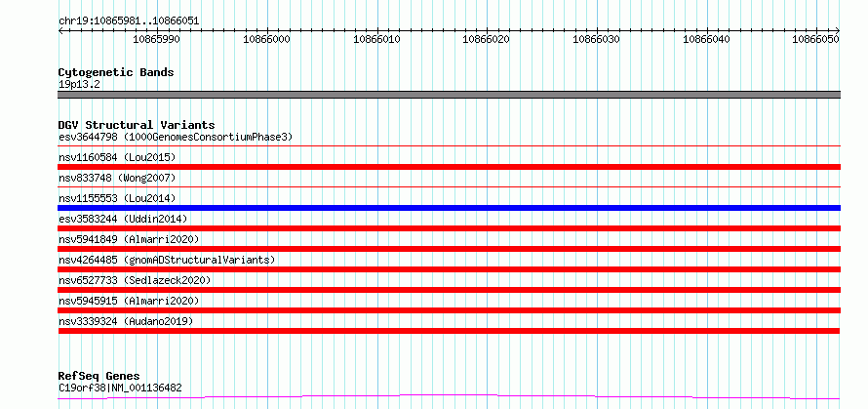Open variant nsv1160584 (Lou2015)
The height and width of the screenshot is (409, 868).
(117, 157)
